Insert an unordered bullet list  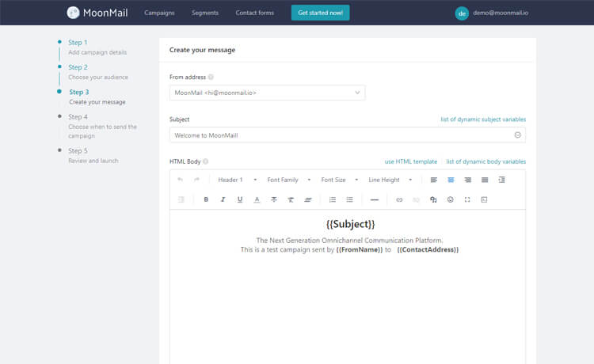click(349, 199)
